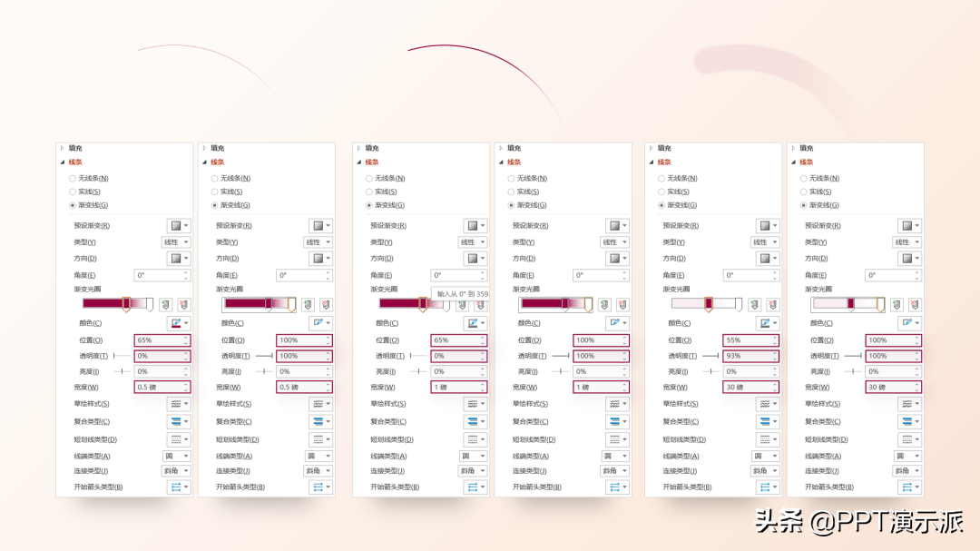Open 草绘样式 options in first panel

click(x=179, y=404)
